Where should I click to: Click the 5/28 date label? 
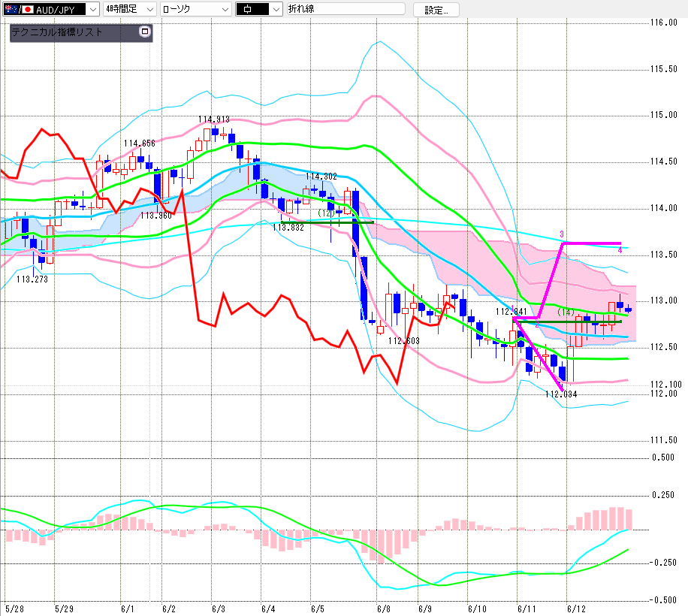15,609
